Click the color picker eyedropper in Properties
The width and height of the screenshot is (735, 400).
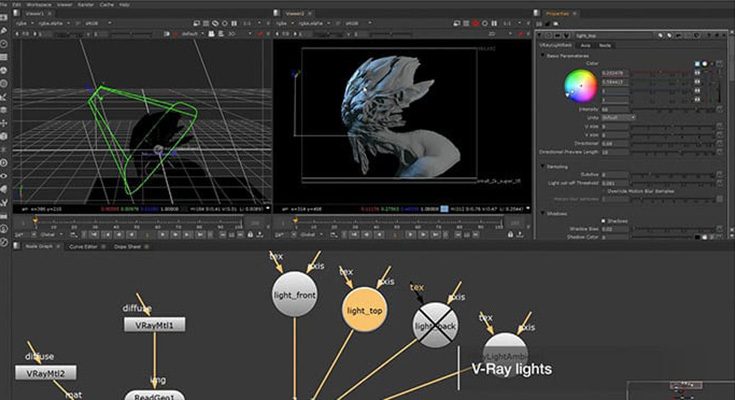coord(697,63)
